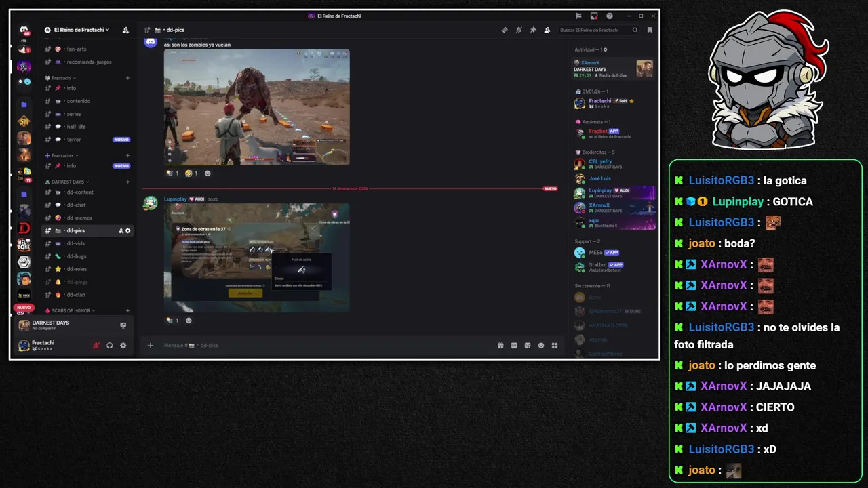Add channel to DARKEST DAYS category
Viewport: 868px width, 488px height.
127,182
